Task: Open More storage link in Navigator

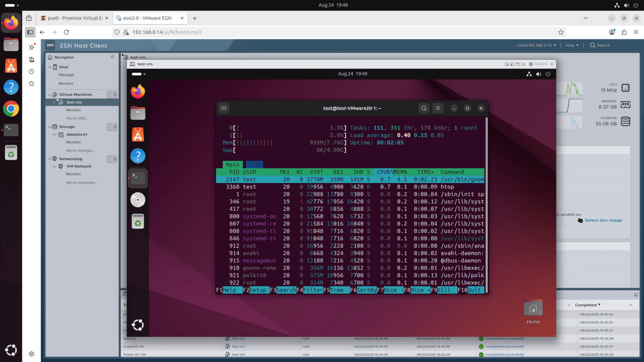Action: click(80, 150)
